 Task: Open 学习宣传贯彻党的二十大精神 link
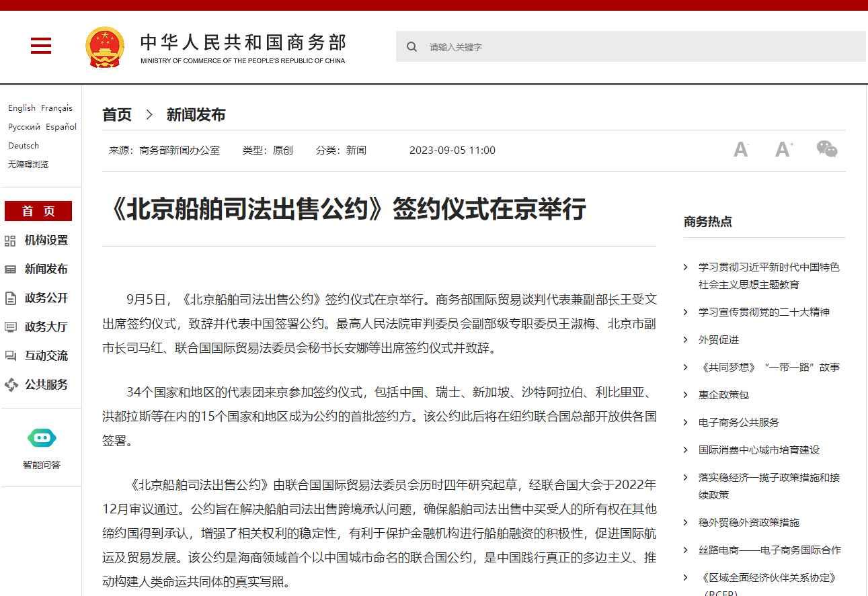[763, 312]
